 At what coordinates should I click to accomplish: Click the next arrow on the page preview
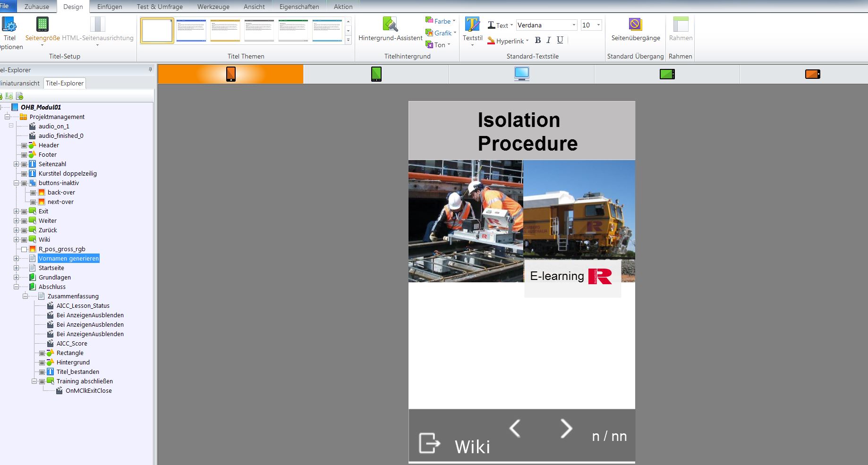pos(566,428)
